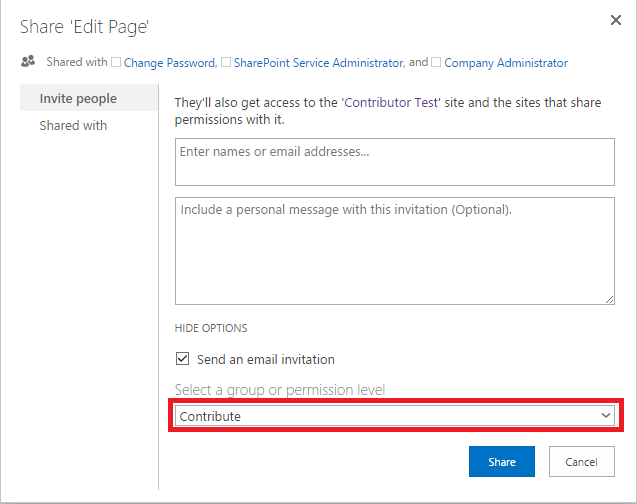Click the Cancel button
637x504 pixels.
point(582,462)
